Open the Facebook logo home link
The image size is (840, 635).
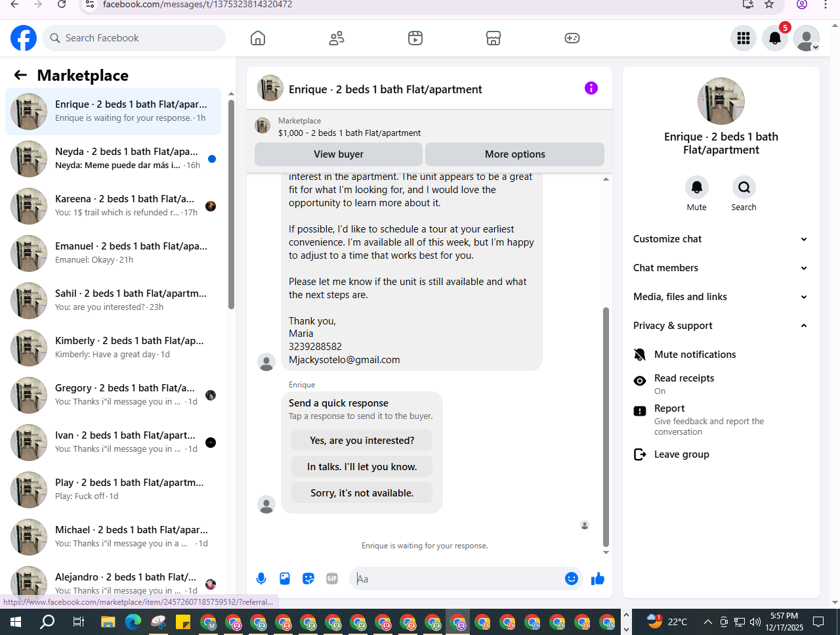tap(24, 38)
